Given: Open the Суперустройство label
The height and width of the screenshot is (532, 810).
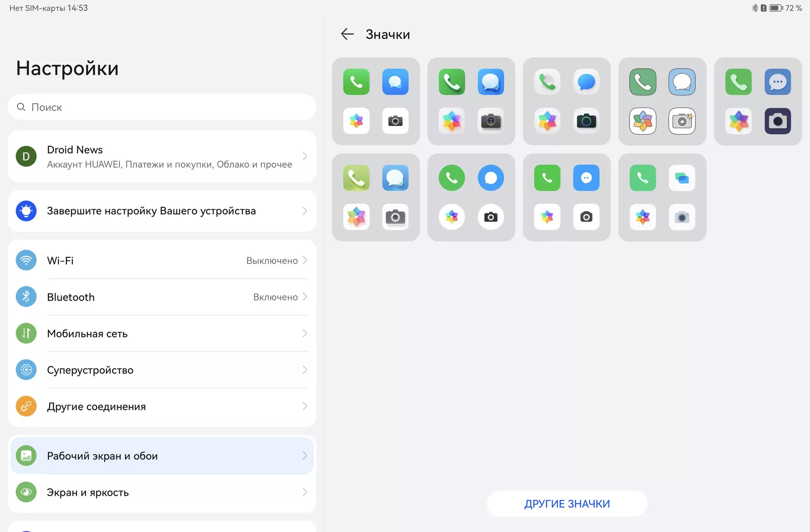Looking at the screenshot, I should tap(90, 370).
